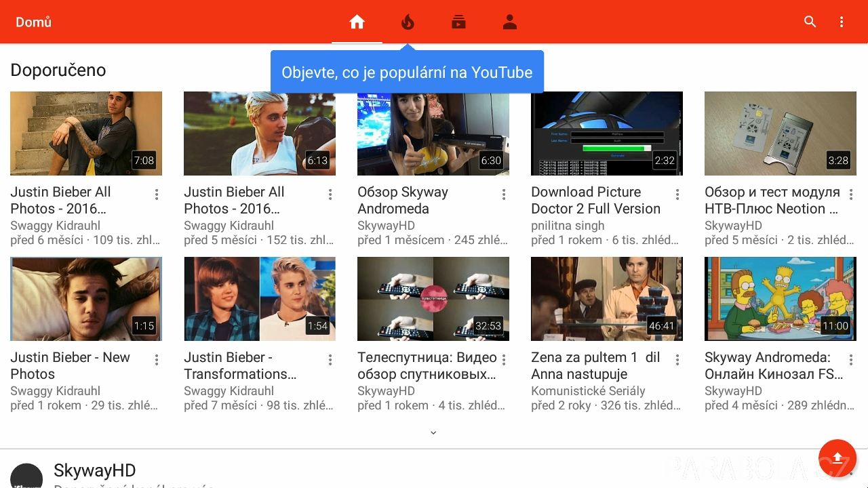Tap the SkywayHD channel avatar

(26, 476)
